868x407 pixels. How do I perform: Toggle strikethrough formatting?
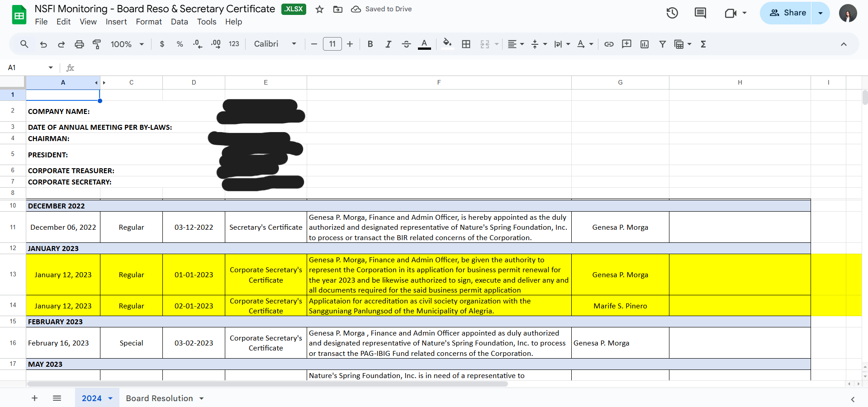(x=406, y=44)
